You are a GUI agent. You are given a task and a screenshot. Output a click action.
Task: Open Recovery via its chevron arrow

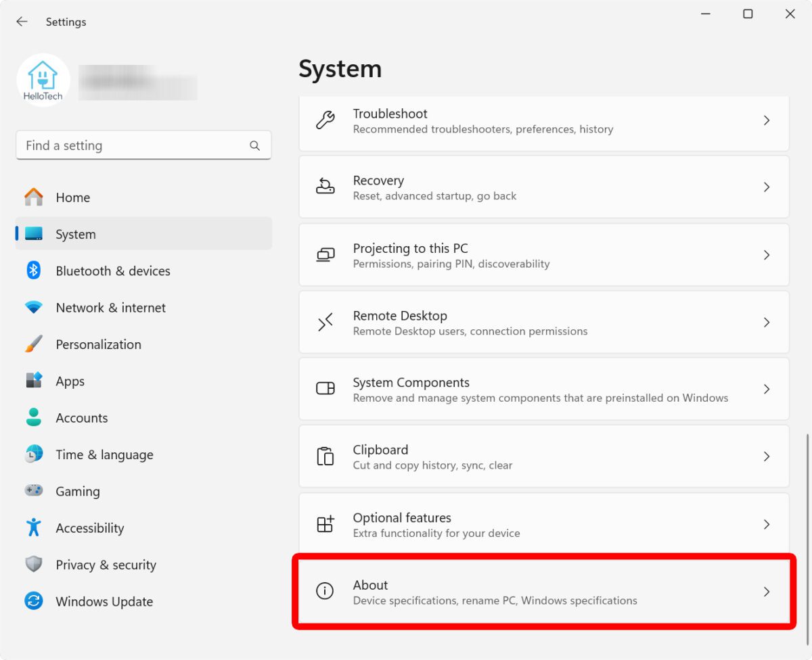click(x=767, y=187)
